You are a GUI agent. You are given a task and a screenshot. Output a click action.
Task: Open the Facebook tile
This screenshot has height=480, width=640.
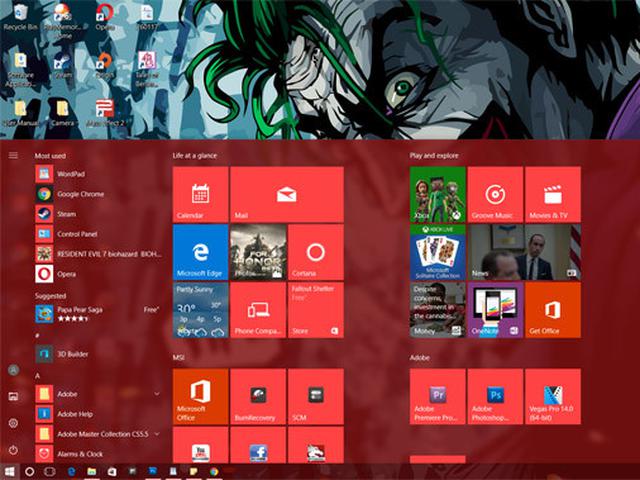pos(258,445)
